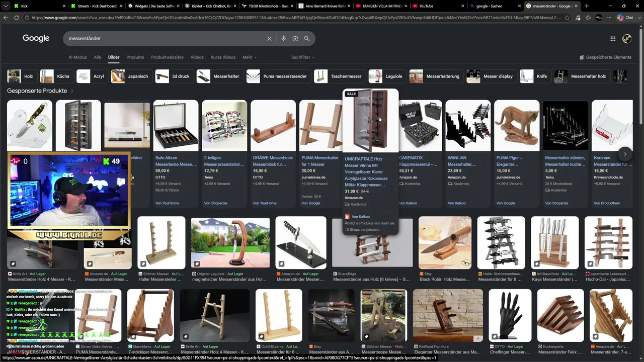Filter images by the Japanisch chip

[x=131, y=76]
